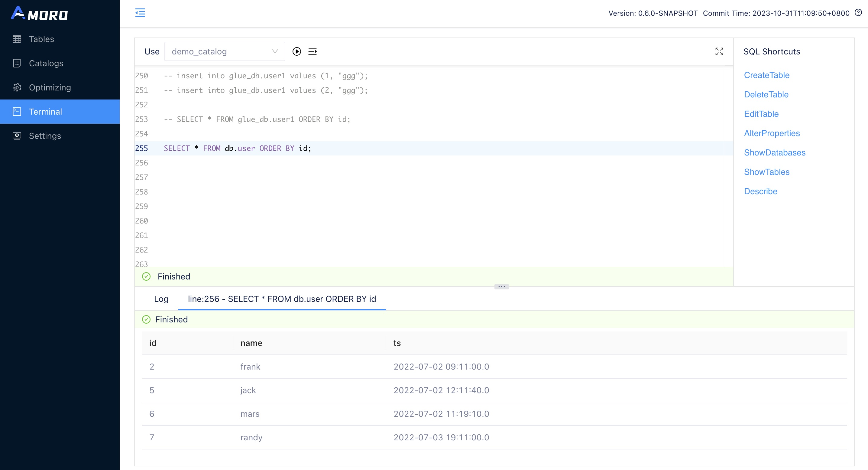
Task: Open the Catalogs sidebar page
Action: coord(46,64)
